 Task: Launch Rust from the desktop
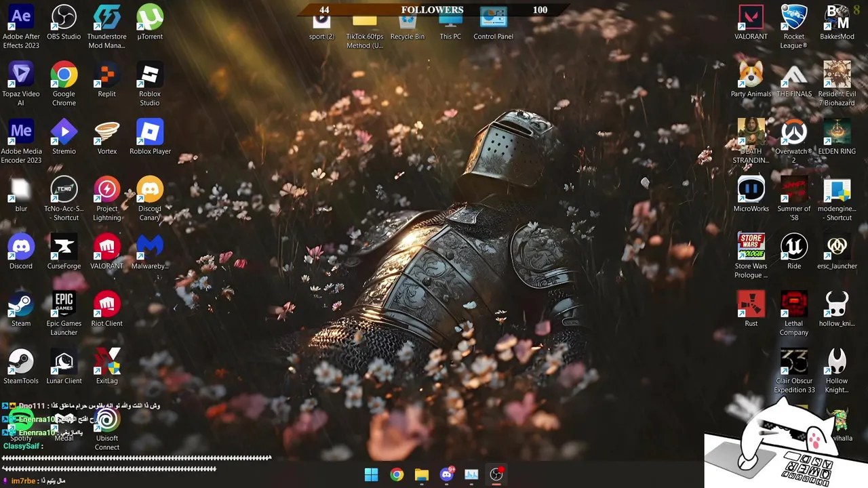751,310
